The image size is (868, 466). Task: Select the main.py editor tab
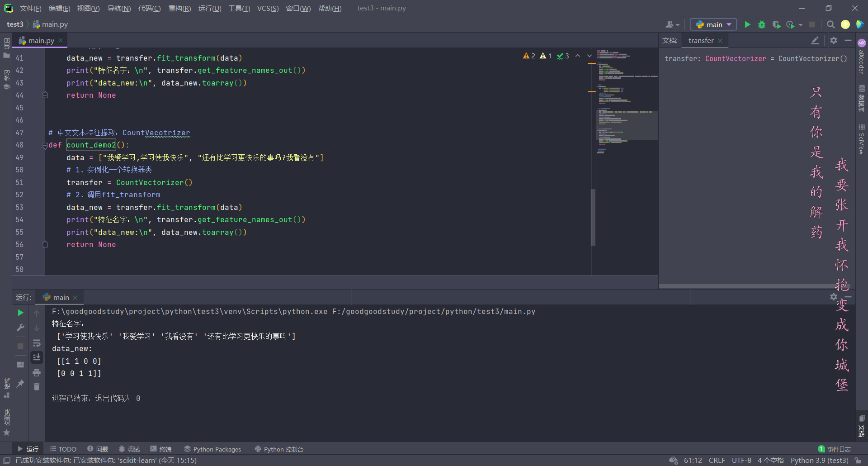pos(41,41)
